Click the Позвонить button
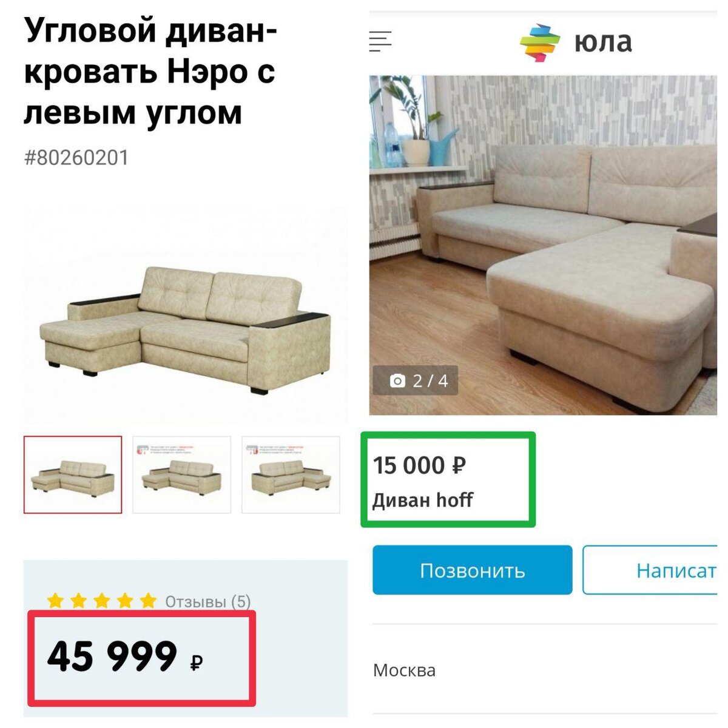Screen dimensions: 728x728 (x=473, y=570)
